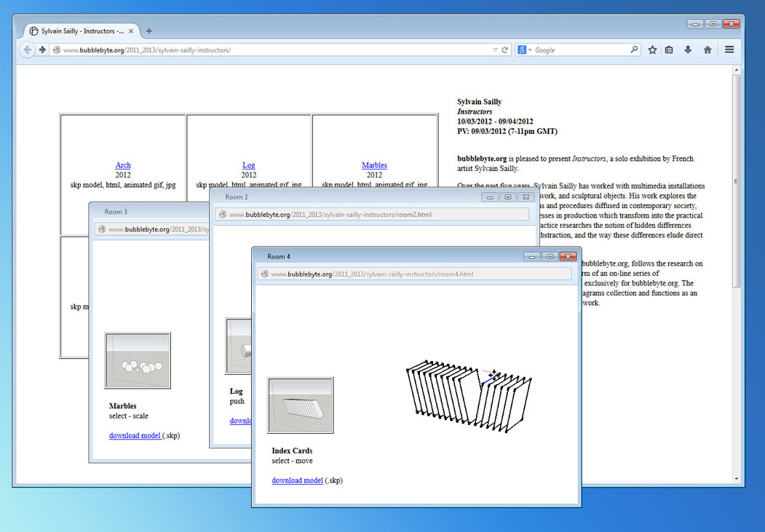Click the site globe icon in Room 4

click(264, 274)
